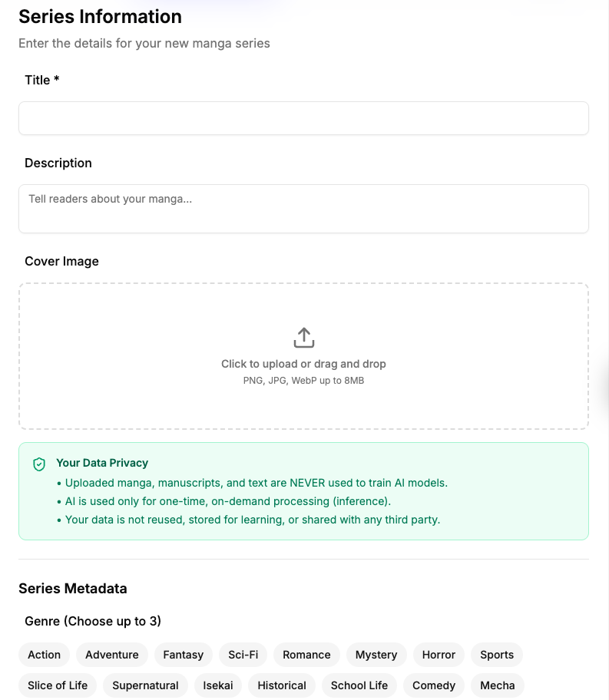Viewport: 609px width, 700px height.
Task: Select the Action genre chip
Action: coord(43,654)
